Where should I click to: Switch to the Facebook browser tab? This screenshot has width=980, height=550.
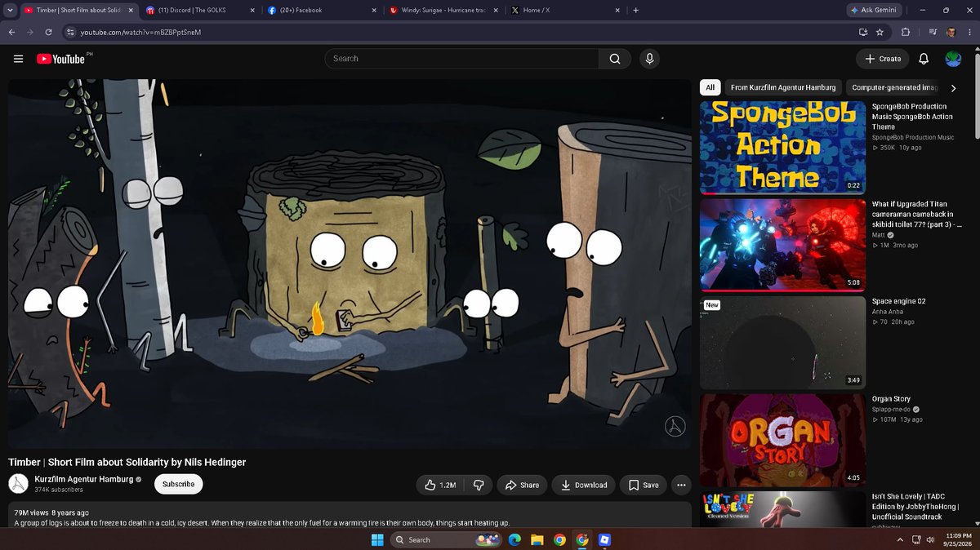point(322,11)
